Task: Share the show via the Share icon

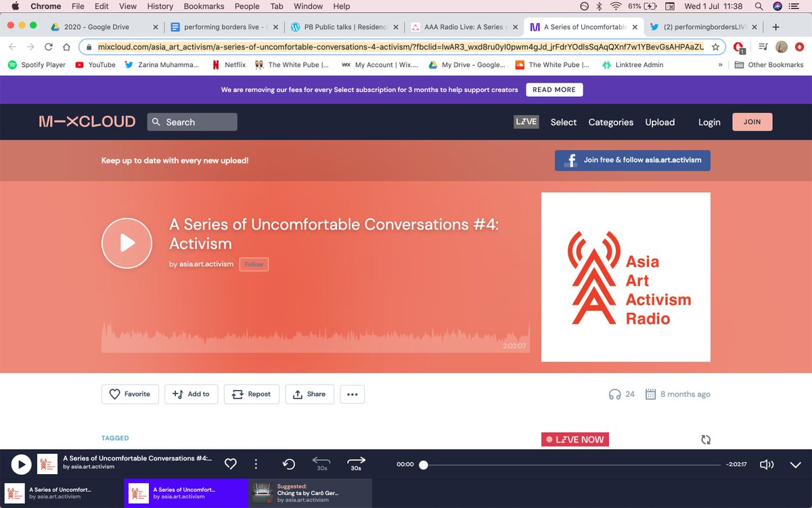Action: click(x=309, y=394)
